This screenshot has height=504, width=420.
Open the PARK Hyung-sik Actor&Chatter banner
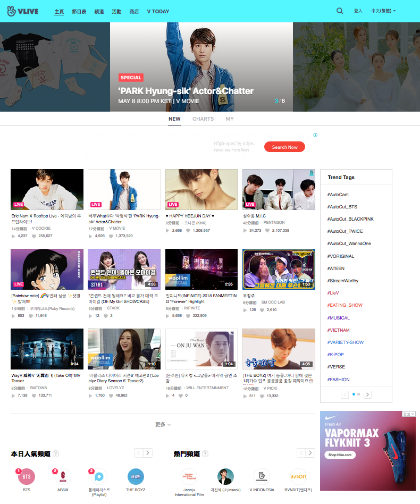201,67
